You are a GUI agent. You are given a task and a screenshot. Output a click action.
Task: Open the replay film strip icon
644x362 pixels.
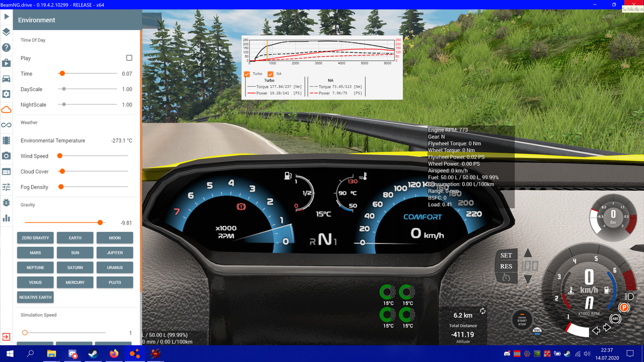(7, 141)
